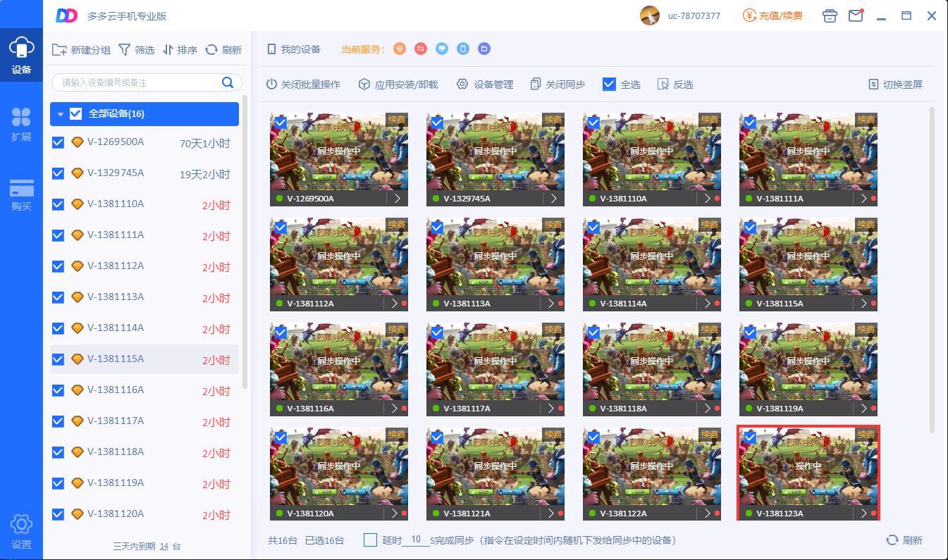Open the 排序 sort option

coord(179,50)
